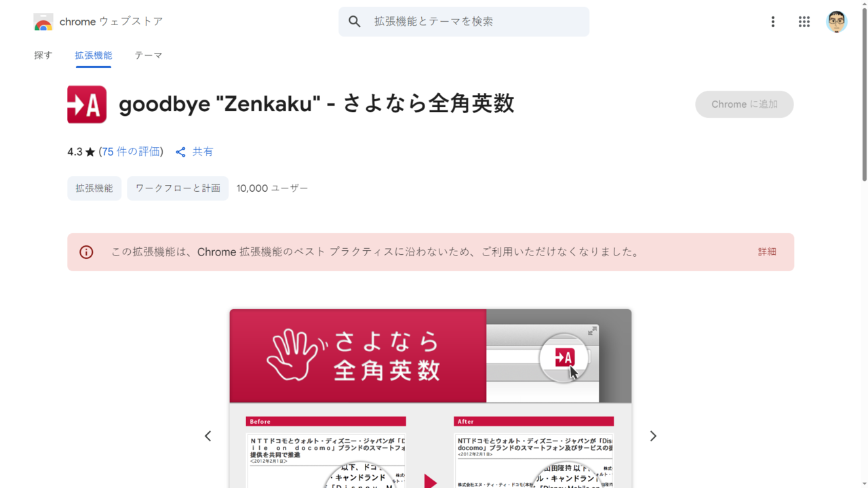Click the Chrome Web Store rainbow logo
The height and width of the screenshot is (488, 868).
[43, 22]
